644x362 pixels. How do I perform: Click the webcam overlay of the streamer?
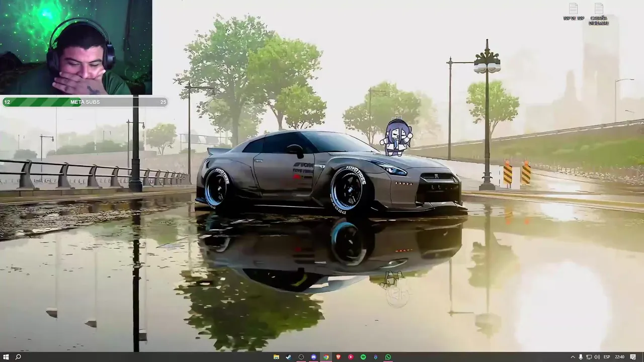[x=76, y=47]
